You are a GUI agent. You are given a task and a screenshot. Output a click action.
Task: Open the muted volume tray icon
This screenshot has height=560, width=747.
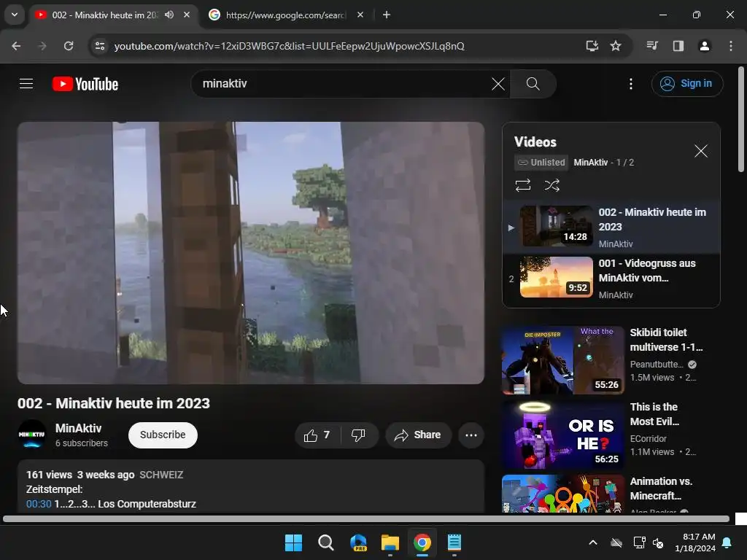(x=659, y=542)
